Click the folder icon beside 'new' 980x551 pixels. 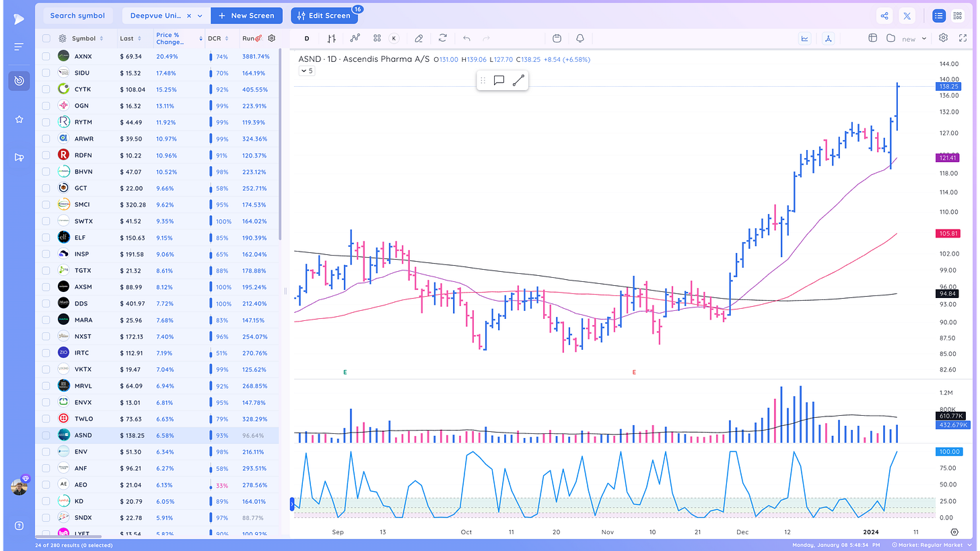(x=890, y=38)
